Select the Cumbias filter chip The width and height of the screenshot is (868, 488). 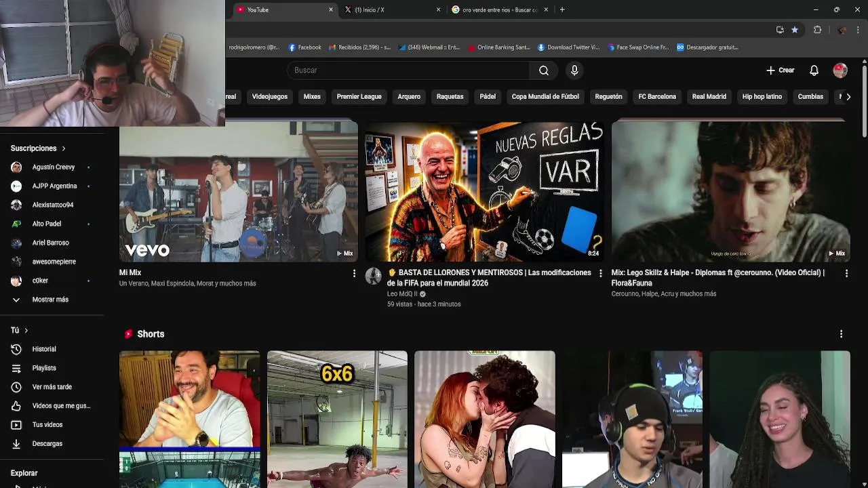810,97
